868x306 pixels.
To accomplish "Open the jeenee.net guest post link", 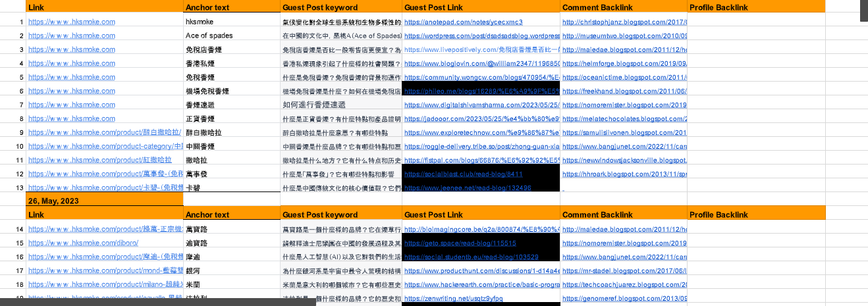I will [x=467, y=188].
